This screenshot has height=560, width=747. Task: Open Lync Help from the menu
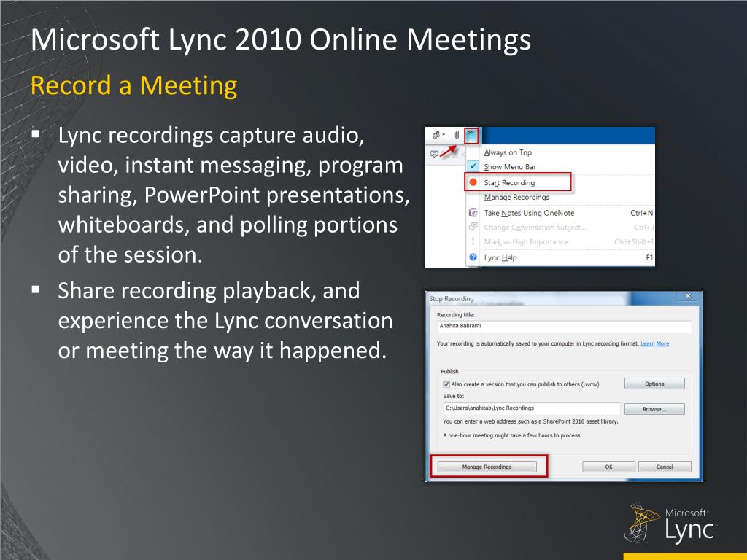coord(500,257)
